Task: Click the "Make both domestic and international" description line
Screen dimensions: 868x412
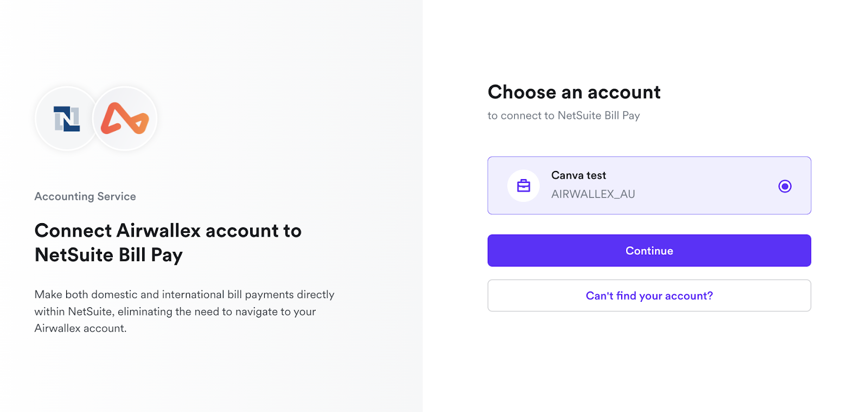Action: click(x=184, y=295)
